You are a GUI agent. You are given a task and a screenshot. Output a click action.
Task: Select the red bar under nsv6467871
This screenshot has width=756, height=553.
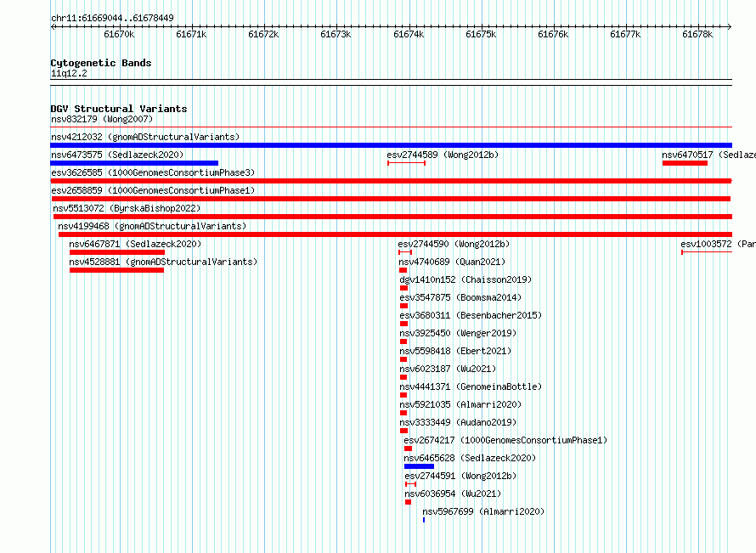pos(117,252)
